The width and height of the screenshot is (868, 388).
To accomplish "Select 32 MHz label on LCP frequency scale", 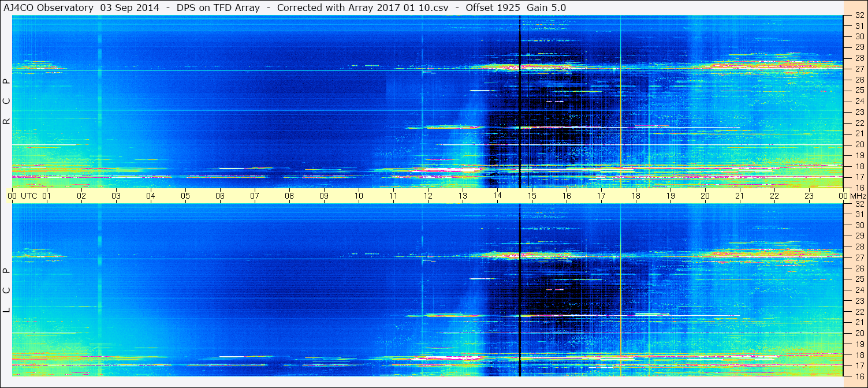I will tap(859, 204).
